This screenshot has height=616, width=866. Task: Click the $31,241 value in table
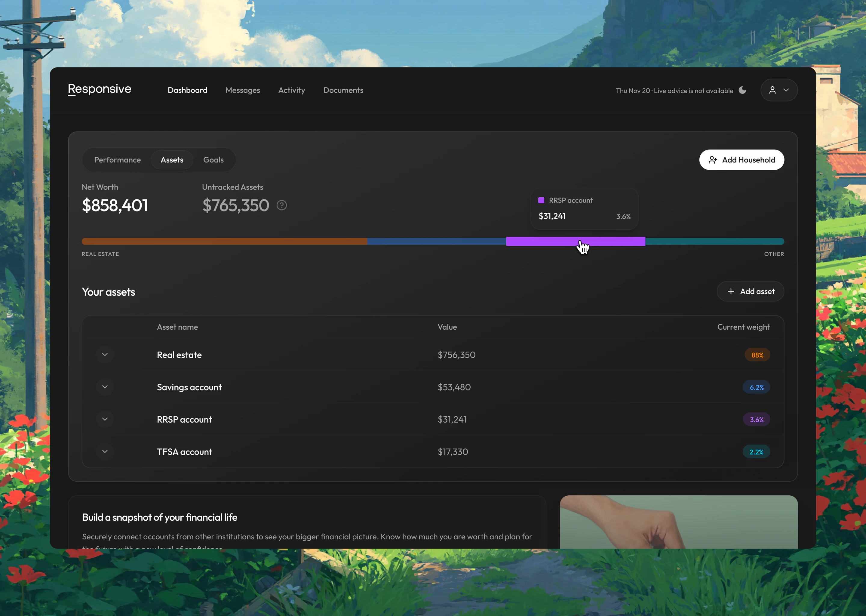pyautogui.click(x=452, y=419)
